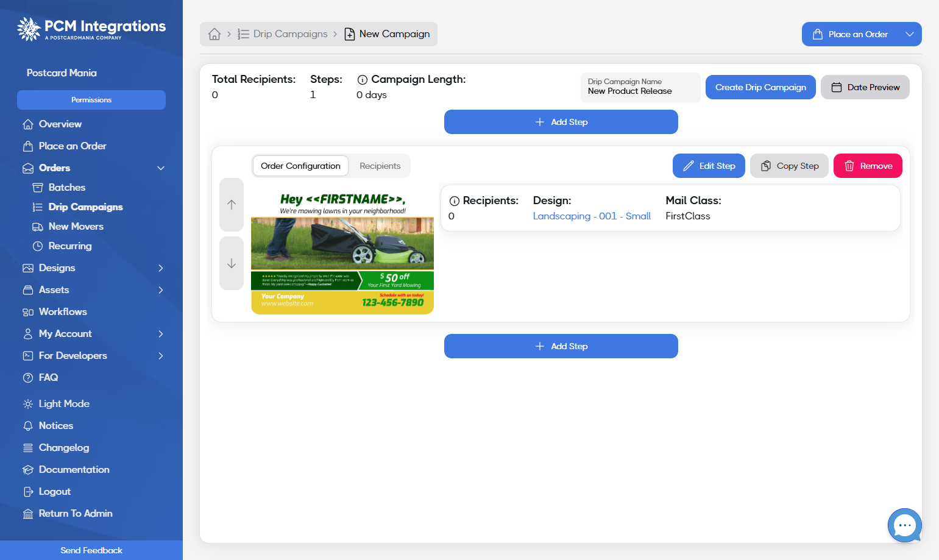Image resolution: width=939 pixels, height=560 pixels.
Task: Open New Movers in sidebar
Action: (68, 227)
